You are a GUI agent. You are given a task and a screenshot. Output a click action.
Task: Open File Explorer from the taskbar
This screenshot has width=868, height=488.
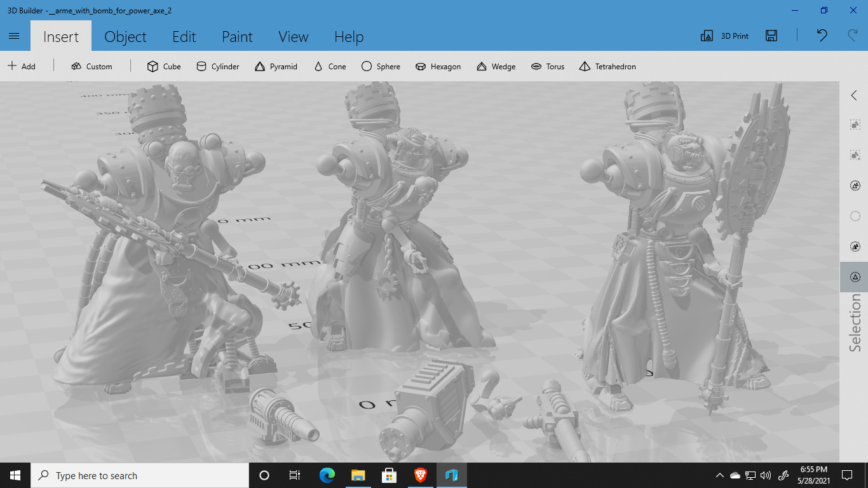coord(358,475)
